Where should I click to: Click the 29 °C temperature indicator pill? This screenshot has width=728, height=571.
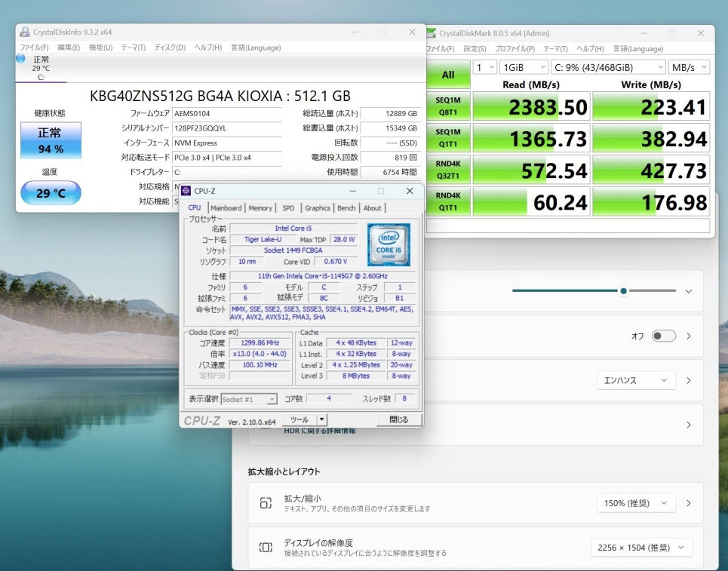[x=51, y=193]
